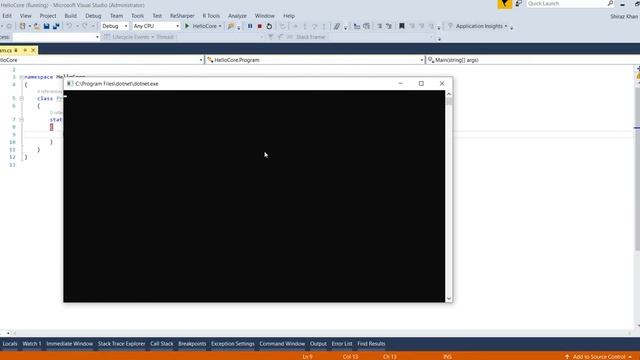Viewport: 640px width, 360px height.
Task: Click the notifications flag icon
Action: [504, 4]
